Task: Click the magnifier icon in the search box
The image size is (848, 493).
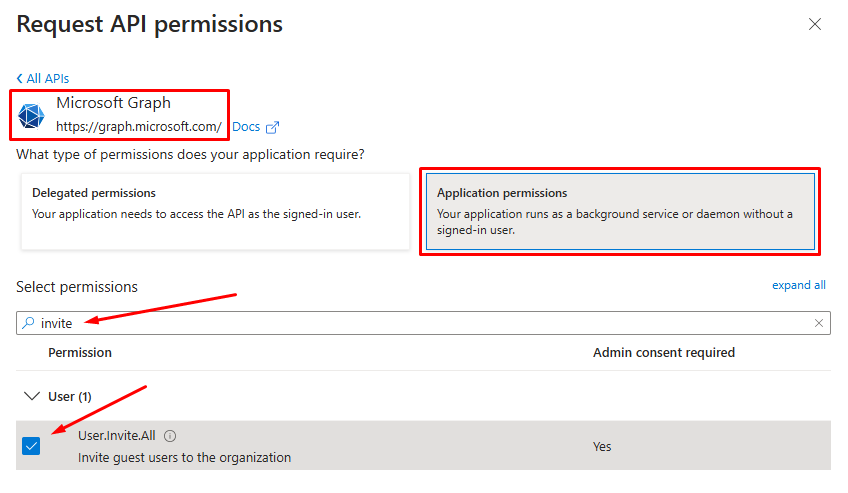Action: tap(28, 323)
